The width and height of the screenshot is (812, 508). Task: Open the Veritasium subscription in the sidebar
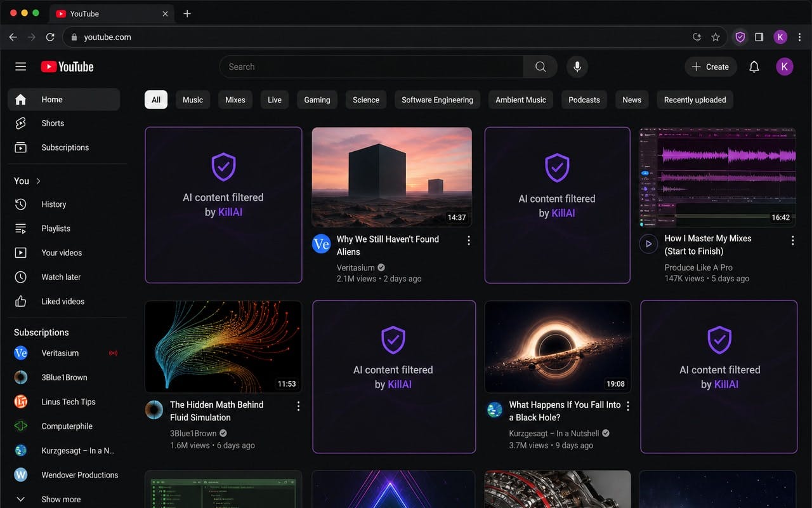(x=66, y=353)
